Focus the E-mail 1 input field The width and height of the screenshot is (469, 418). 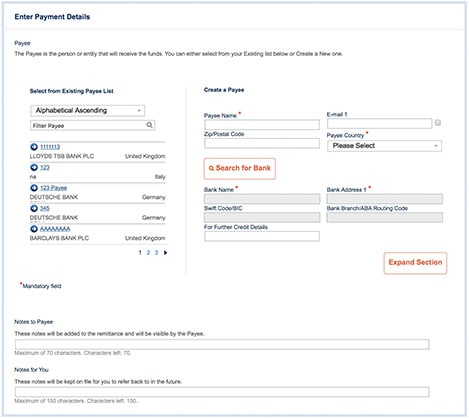tap(379, 123)
